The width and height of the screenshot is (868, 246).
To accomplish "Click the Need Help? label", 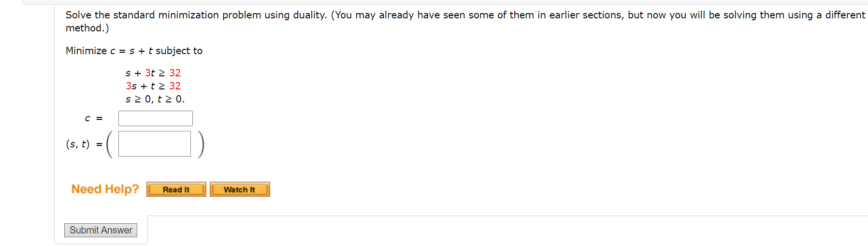I will 105,189.
